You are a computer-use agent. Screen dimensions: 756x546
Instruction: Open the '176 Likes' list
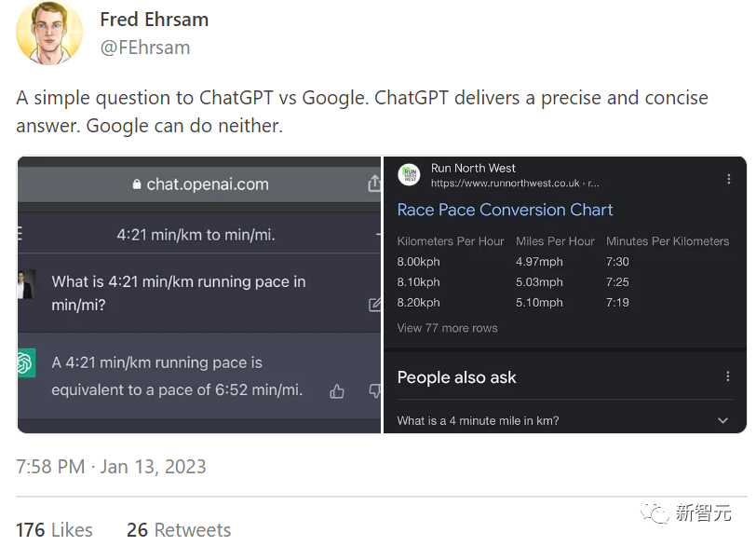pyautogui.click(x=54, y=528)
